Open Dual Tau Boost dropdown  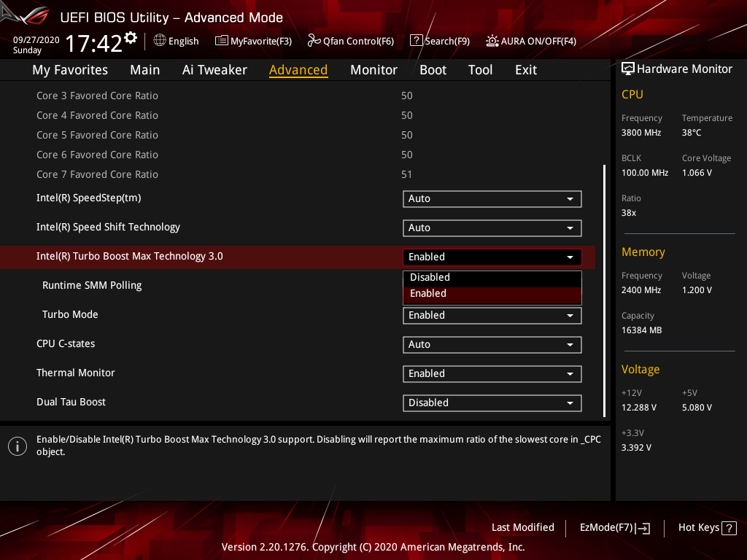(492, 402)
